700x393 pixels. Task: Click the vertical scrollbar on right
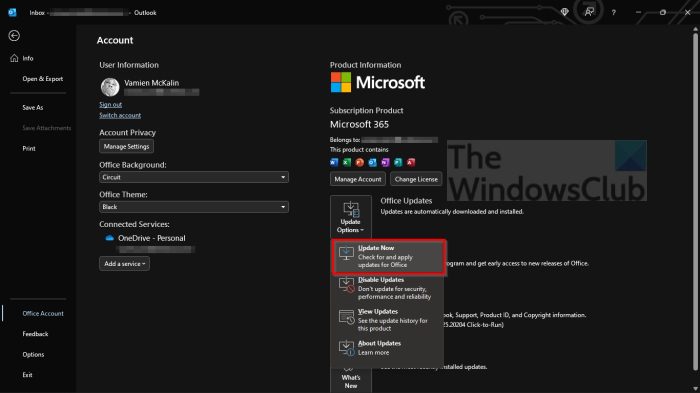tap(695, 201)
